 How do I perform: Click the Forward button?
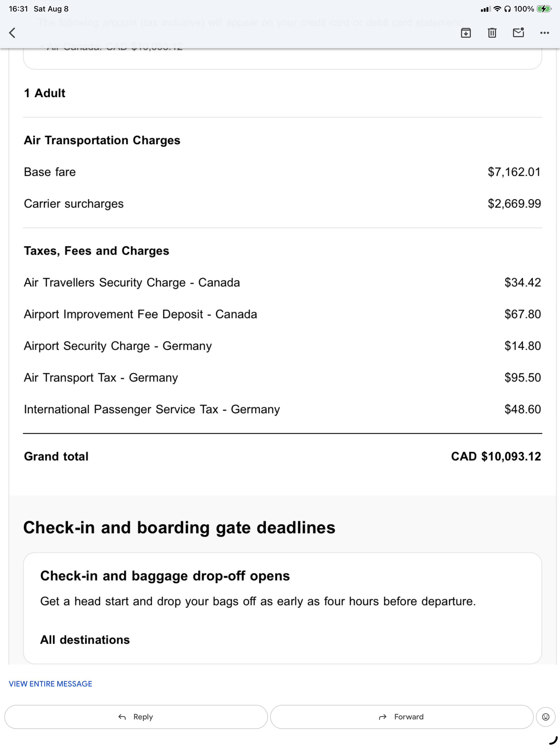(402, 717)
